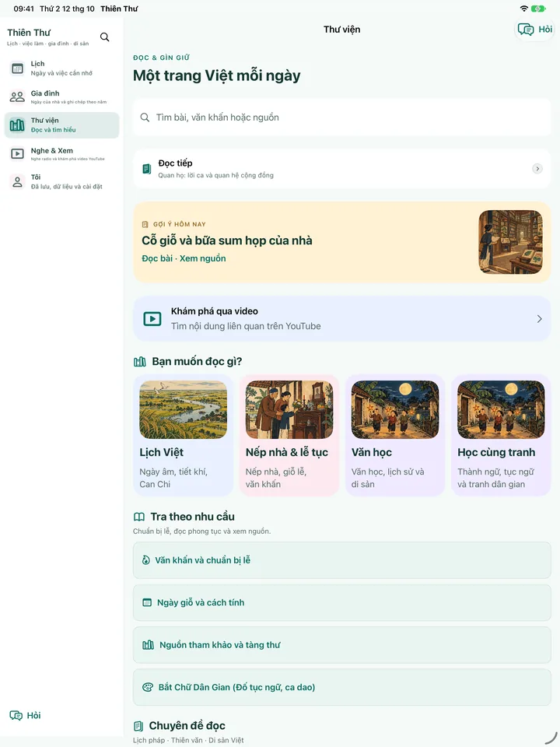Open Nguồn tham khảo và tàng thư row

click(x=342, y=645)
